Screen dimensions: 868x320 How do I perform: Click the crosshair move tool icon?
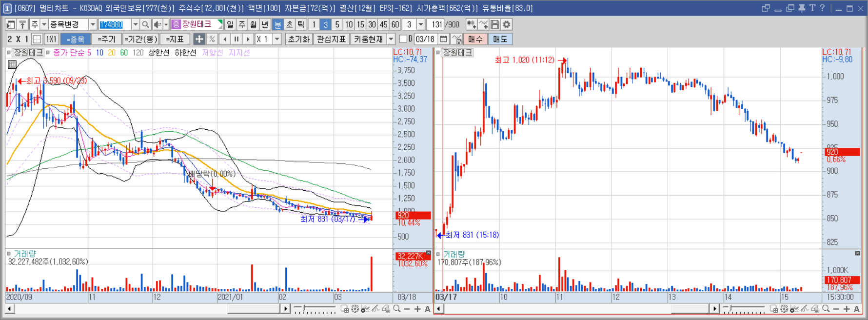tap(199, 39)
